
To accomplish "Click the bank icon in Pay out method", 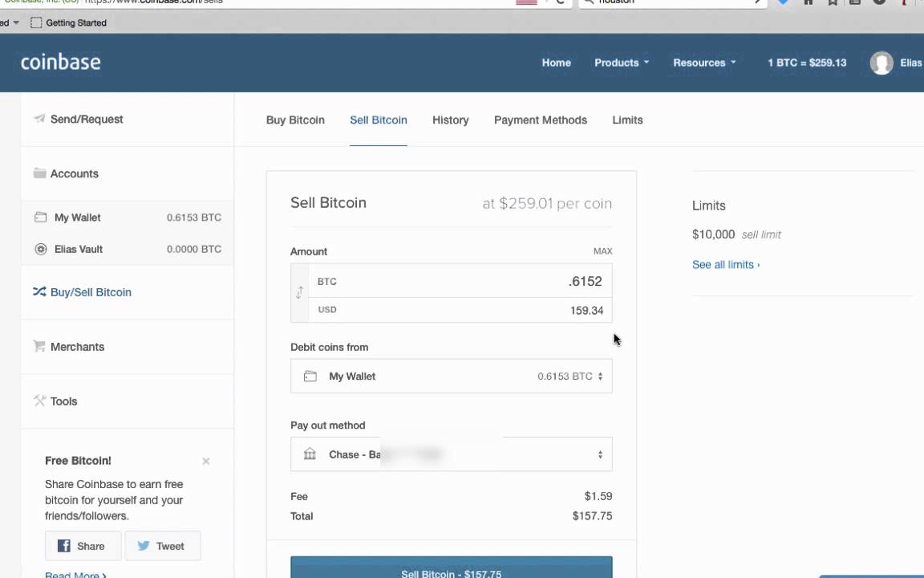I will [x=310, y=454].
